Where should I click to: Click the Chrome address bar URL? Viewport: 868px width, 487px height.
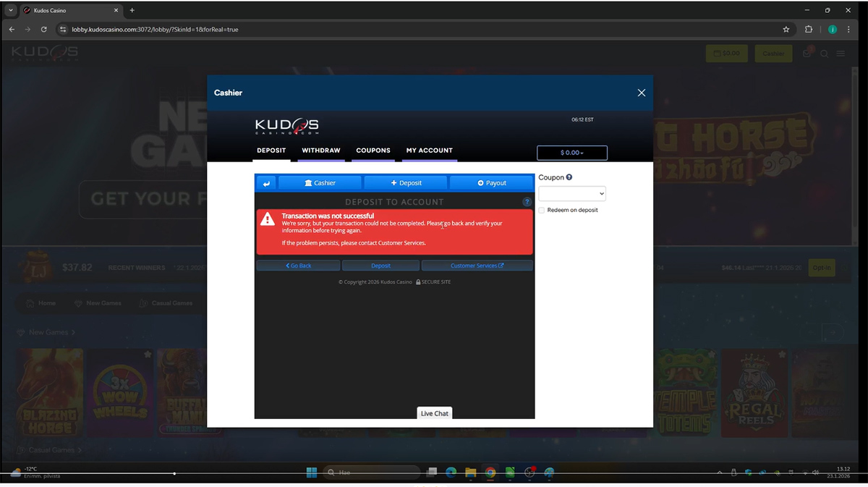[155, 30]
